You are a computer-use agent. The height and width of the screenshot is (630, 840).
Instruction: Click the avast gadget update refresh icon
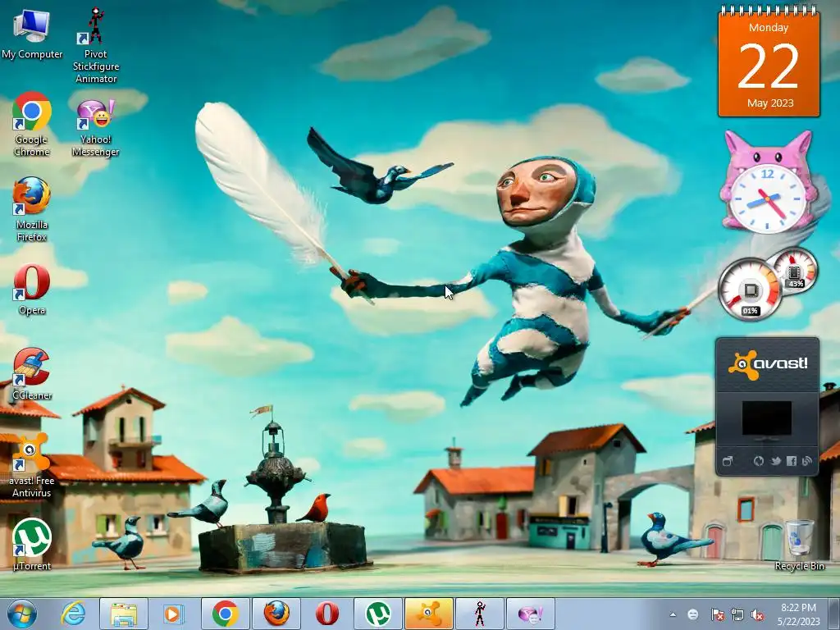coord(759,461)
